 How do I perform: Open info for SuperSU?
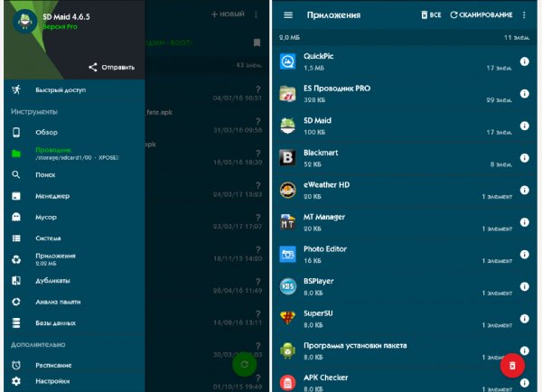pyautogui.click(x=524, y=319)
